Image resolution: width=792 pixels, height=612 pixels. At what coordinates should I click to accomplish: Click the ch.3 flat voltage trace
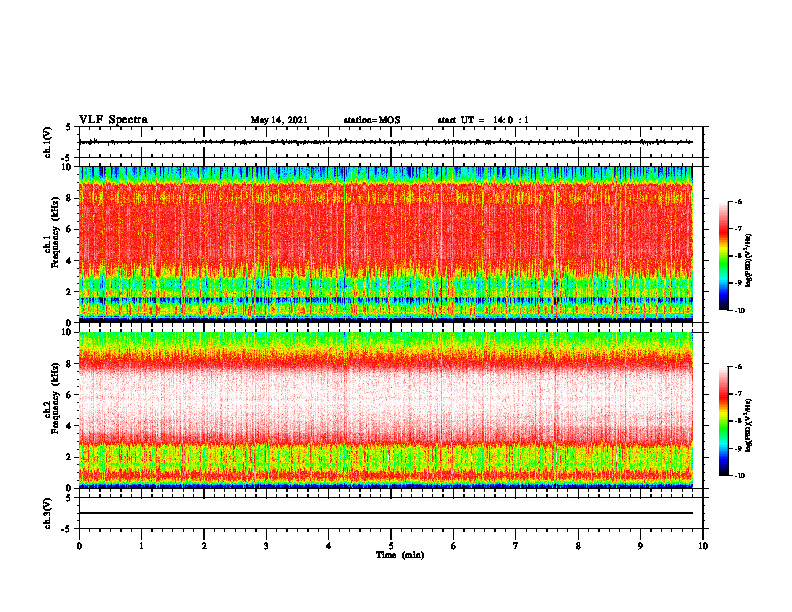pyautogui.click(x=386, y=513)
